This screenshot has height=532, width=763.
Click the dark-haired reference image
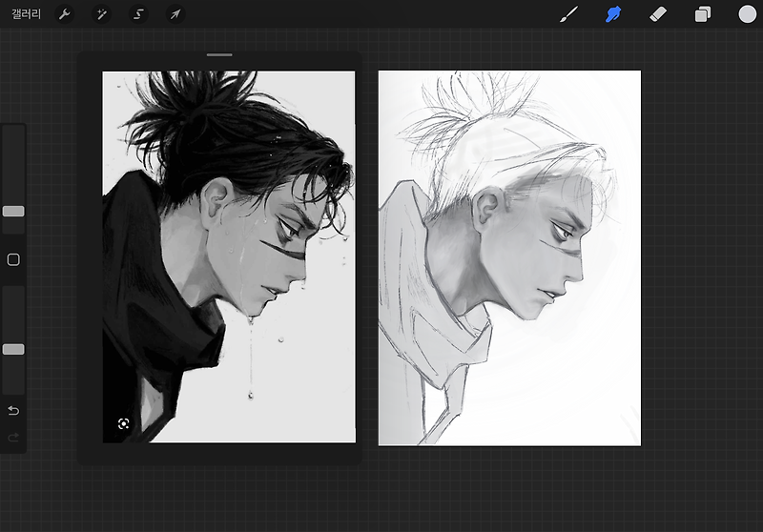229,256
